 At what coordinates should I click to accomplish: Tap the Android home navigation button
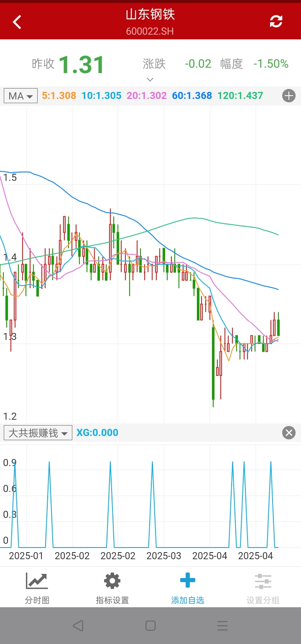click(150, 625)
